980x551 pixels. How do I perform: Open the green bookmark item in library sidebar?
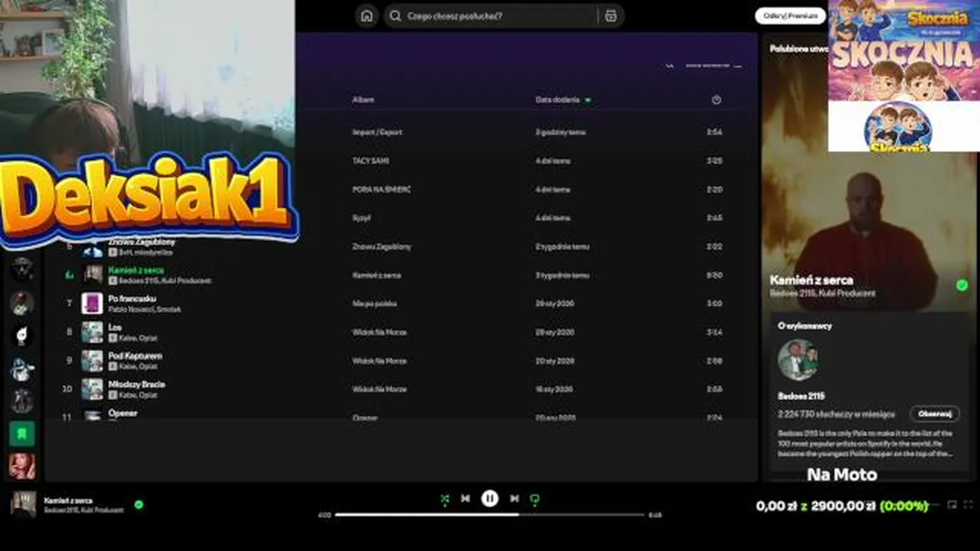click(x=22, y=434)
